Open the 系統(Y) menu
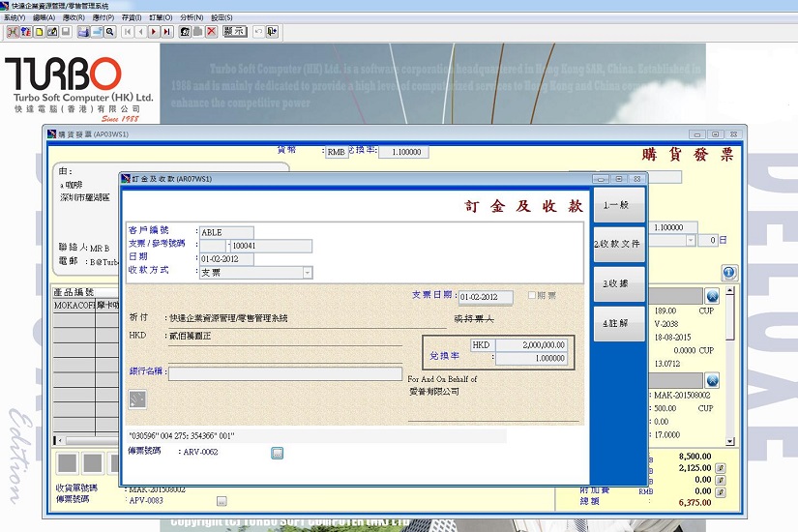The width and height of the screenshot is (798, 532). point(15,17)
